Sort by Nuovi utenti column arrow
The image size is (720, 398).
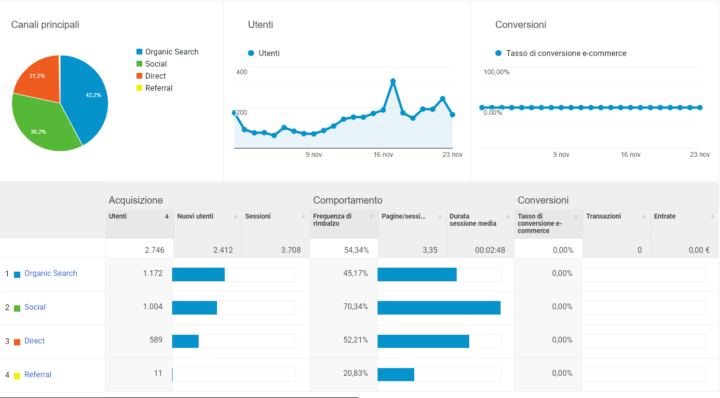[235, 217]
